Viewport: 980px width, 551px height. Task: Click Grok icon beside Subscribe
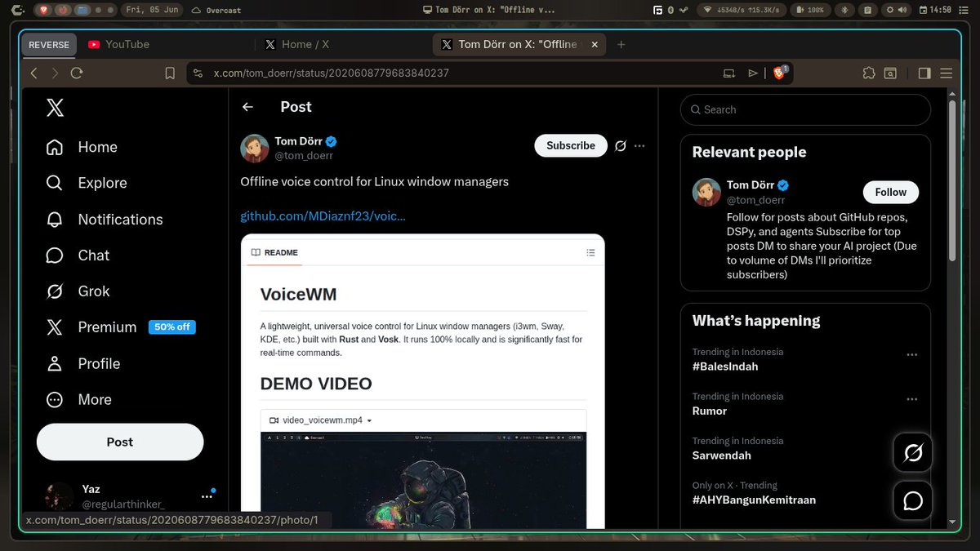point(620,145)
